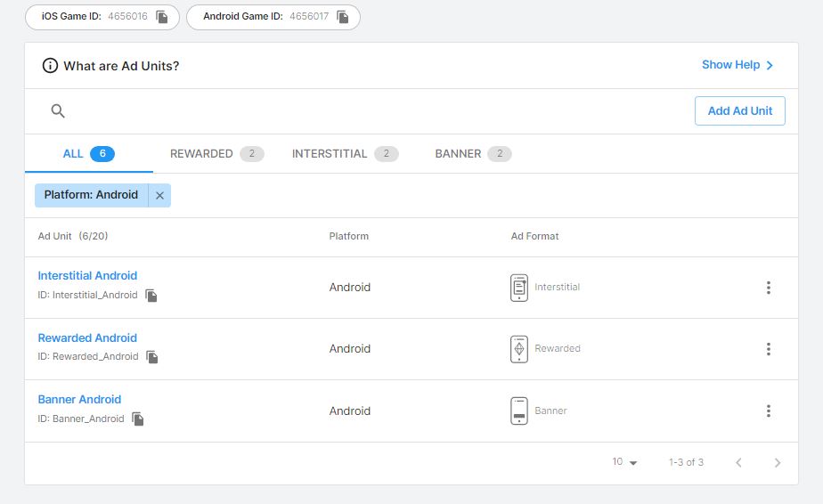
Task: Click the search magnifier icon
Action: tap(58, 111)
